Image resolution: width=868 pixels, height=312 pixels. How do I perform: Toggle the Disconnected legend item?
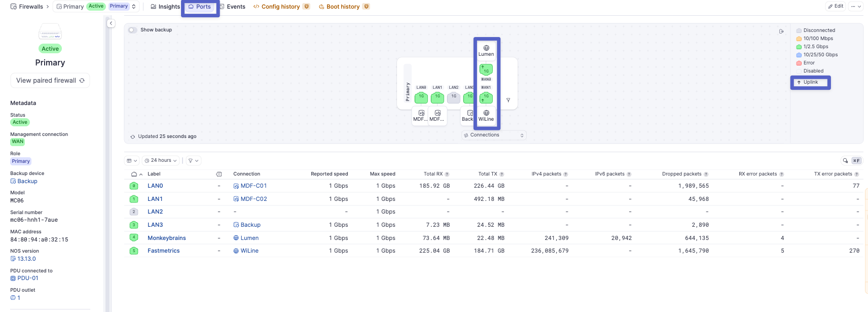tap(819, 30)
